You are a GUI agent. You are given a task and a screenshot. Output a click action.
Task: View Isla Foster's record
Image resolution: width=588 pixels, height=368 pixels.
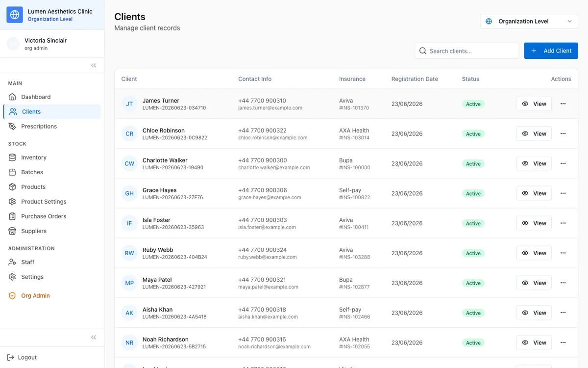coord(534,223)
